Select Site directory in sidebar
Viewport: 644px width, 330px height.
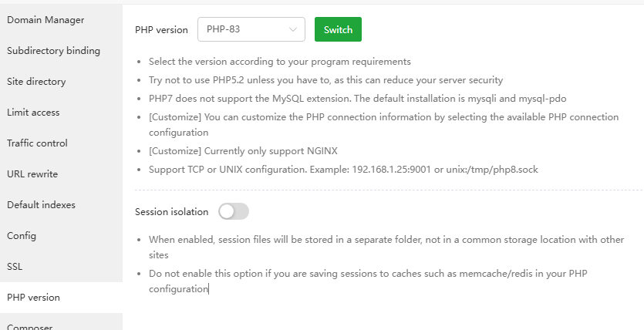[x=36, y=82]
